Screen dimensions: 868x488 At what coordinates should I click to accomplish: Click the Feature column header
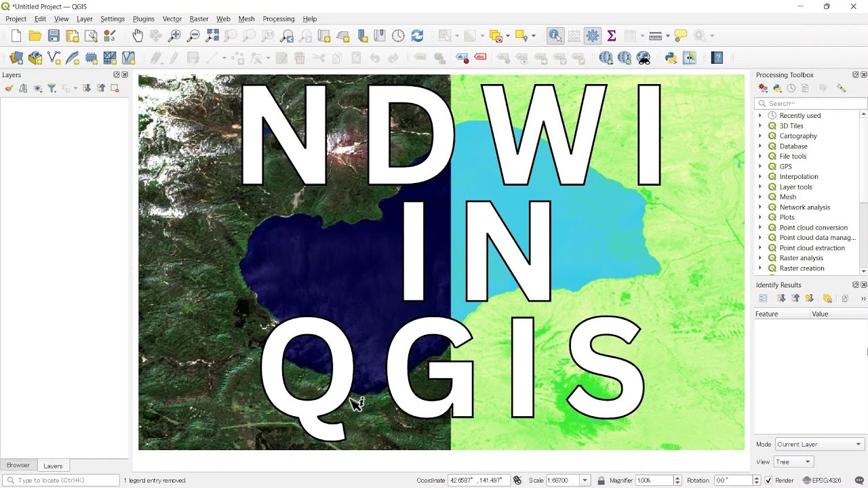(x=782, y=314)
